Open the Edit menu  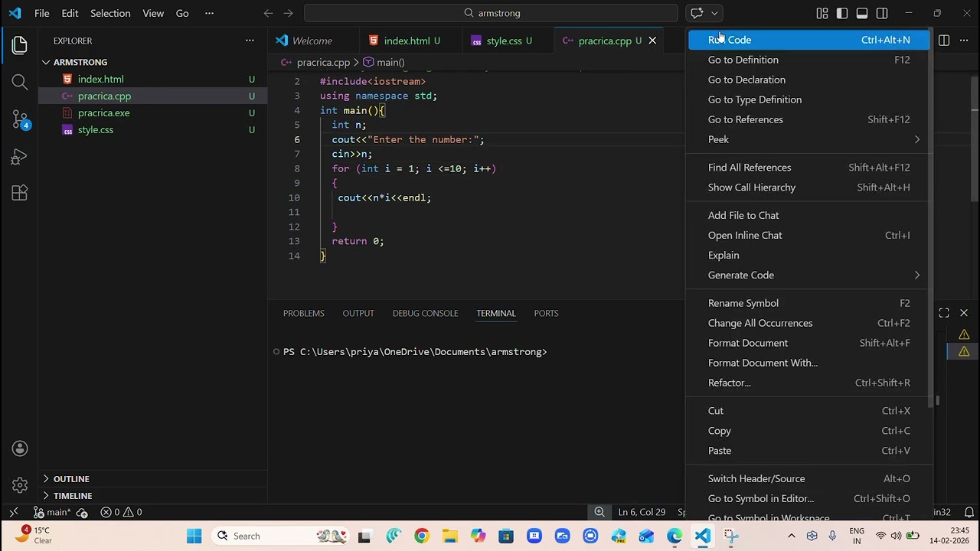[70, 13]
